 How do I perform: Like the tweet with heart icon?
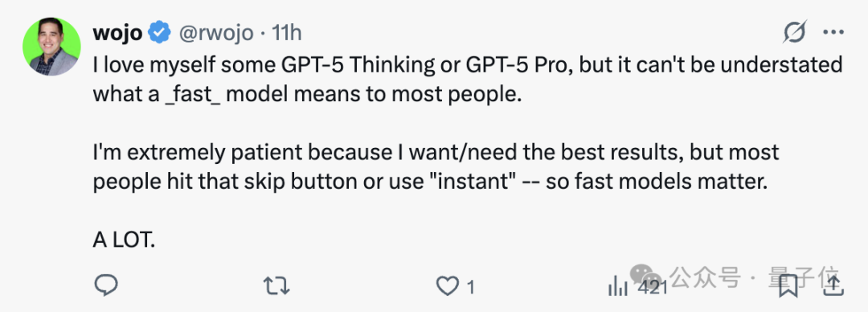click(x=446, y=286)
